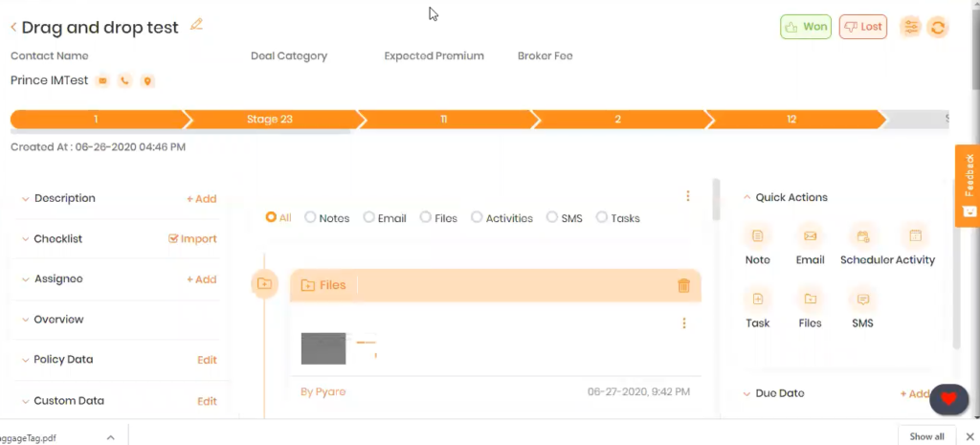Screen dimensions: 980x445
Task: Expand the Description section chevron
Action: point(26,199)
